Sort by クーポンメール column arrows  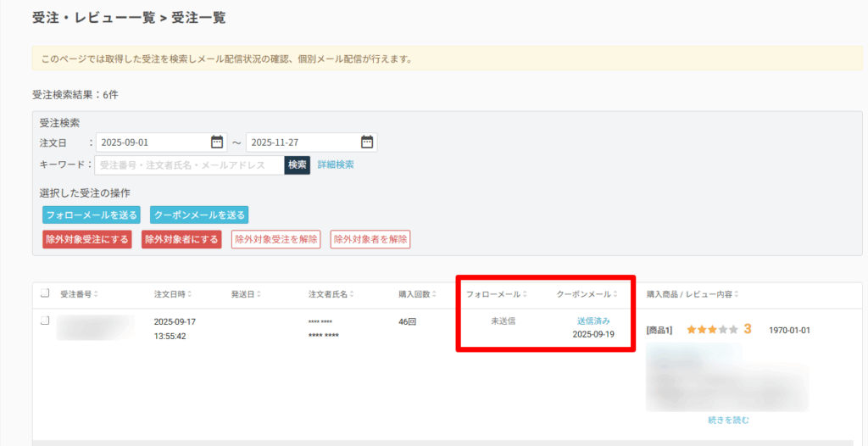[x=615, y=294]
